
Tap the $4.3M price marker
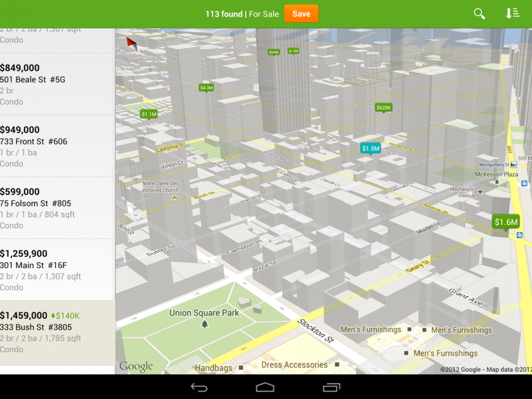click(x=206, y=88)
